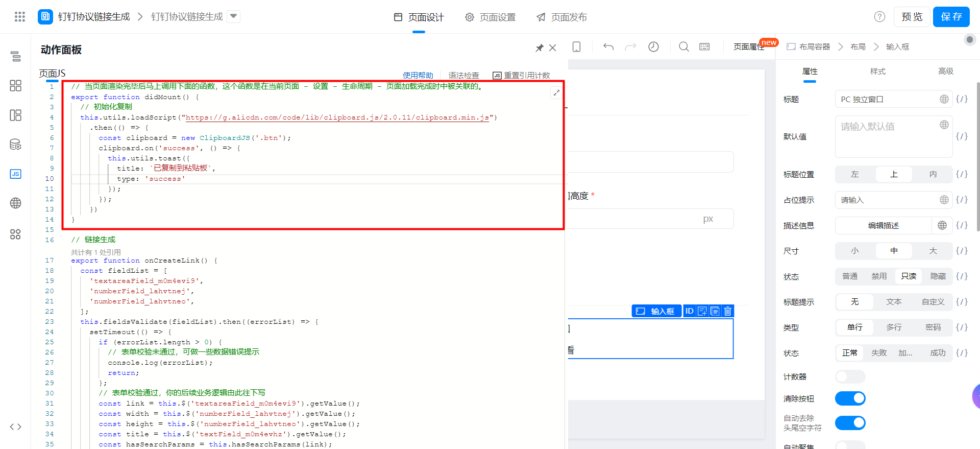Click globe icon beside 编辑描述
This screenshot has width=980, height=449.
942,225
